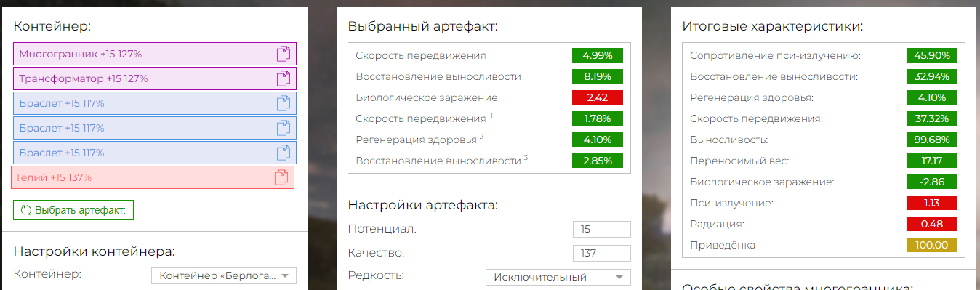Click the Качество input field
The height and width of the screenshot is (290, 980).
[x=602, y=253]
